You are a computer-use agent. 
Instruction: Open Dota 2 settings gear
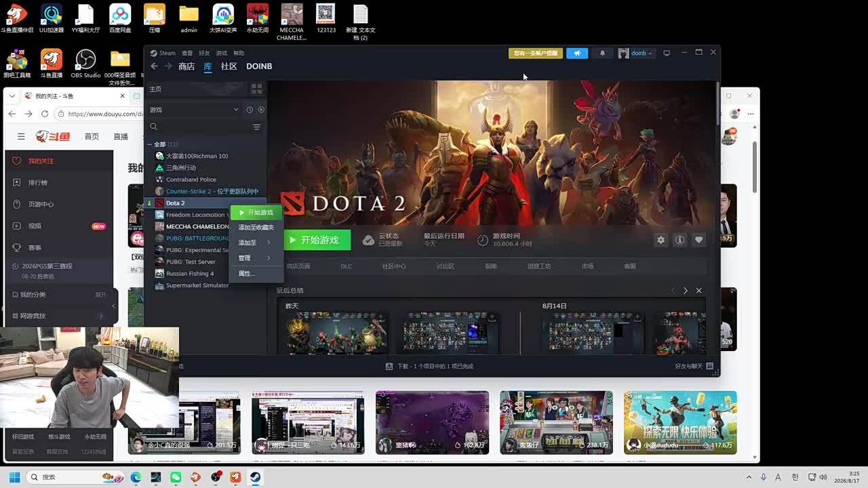coord(660,240)
